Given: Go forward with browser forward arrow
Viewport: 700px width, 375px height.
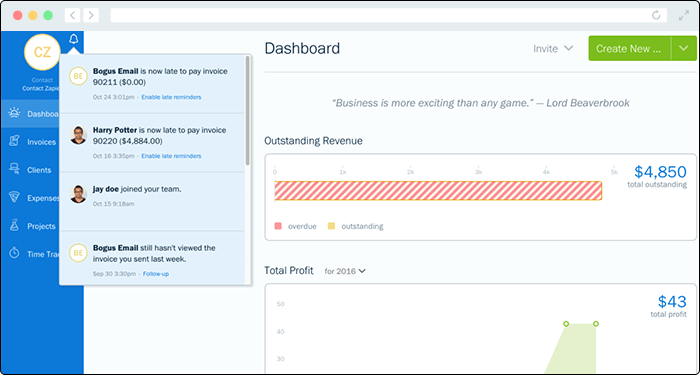Looking at the screenshot, I should click(x=91, y=15).
